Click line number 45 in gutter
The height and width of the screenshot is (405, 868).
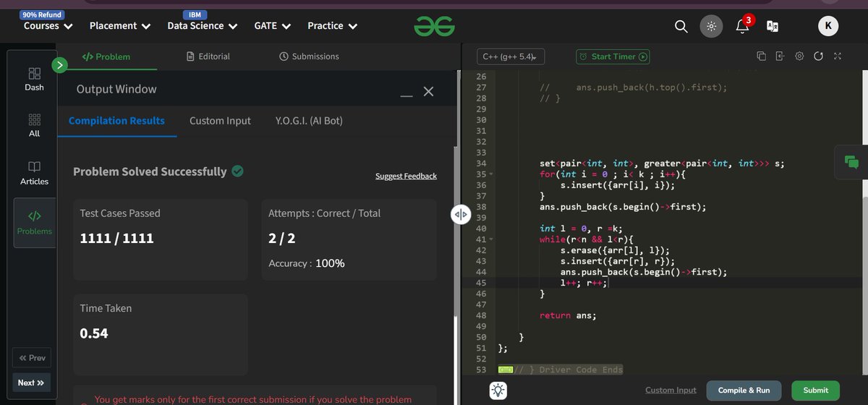(x=481, y=283)
